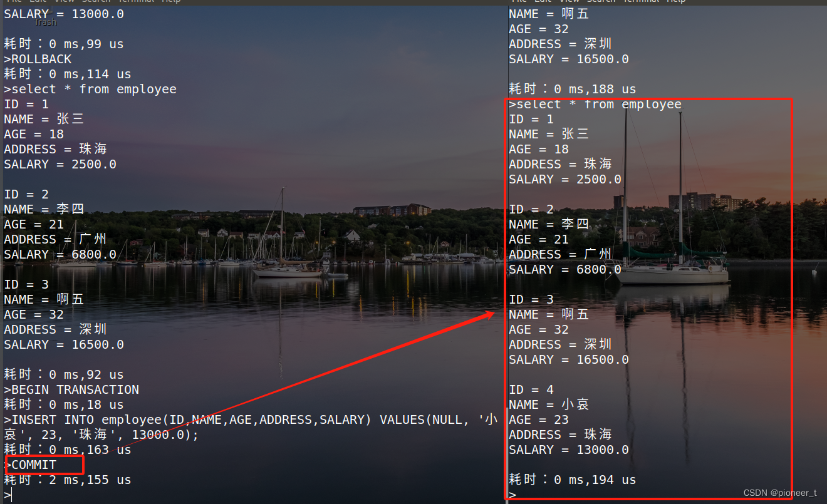This screenshot has height=504, width=827.
Task: Select the >ROLLBACK command line
Action: [x=38, y=59]
